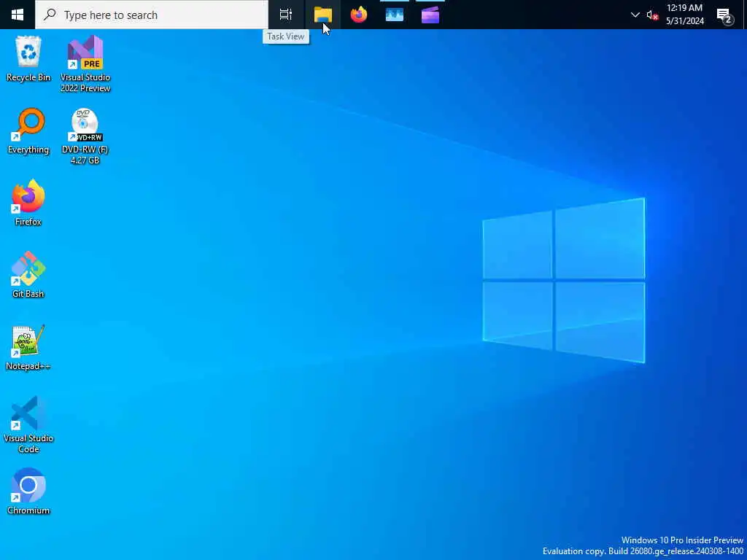Open the clock showing 12:19 AM
Image resolution: width=747 pixels, height=560 pixels.
tap(684, 15)
